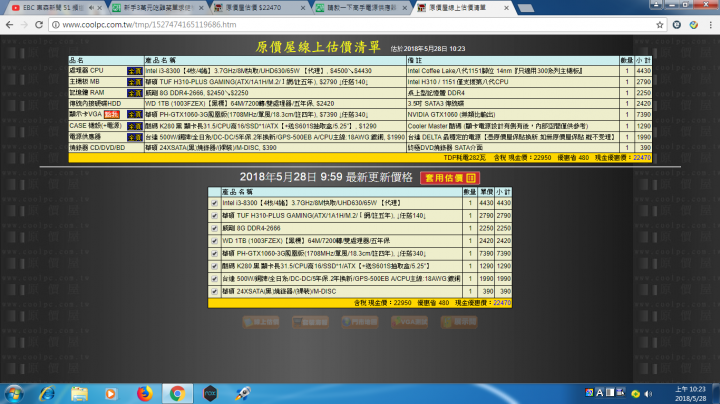Image resolution: width=720 pixels, height=404 pixels.
Task: Close the 原價屋線上估價清單 tab
Action: [x=506, y=8]
